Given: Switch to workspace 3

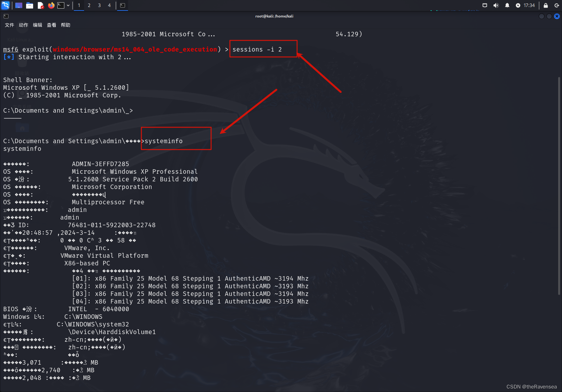Looking at the screenshot, I should pyautogui.click(x=99, y=5).
